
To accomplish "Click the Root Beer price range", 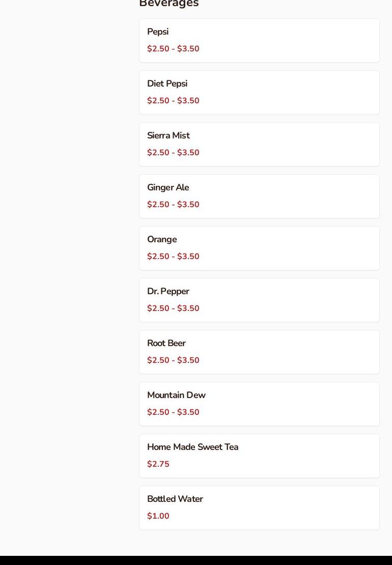I will (173, 360).
